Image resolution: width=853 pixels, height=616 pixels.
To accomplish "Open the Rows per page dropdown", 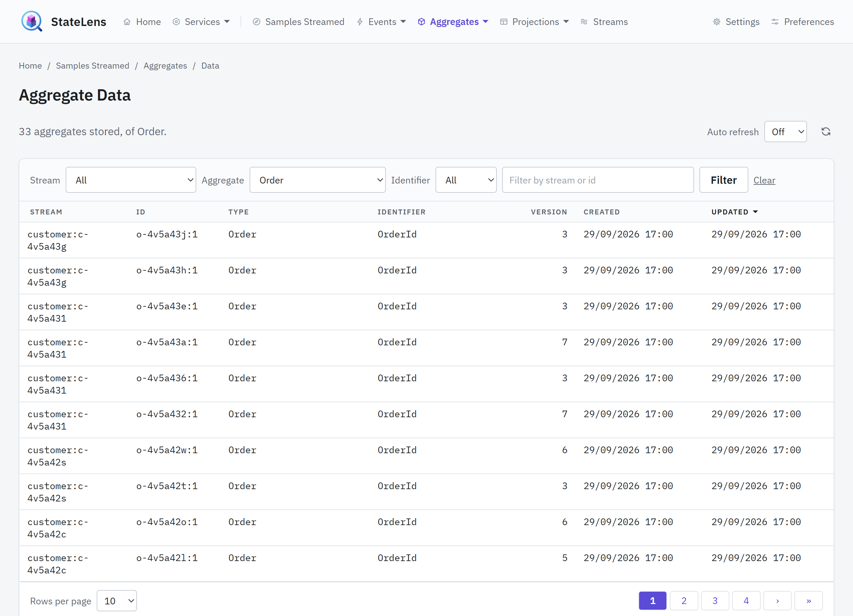I will [x=117, y=601].
